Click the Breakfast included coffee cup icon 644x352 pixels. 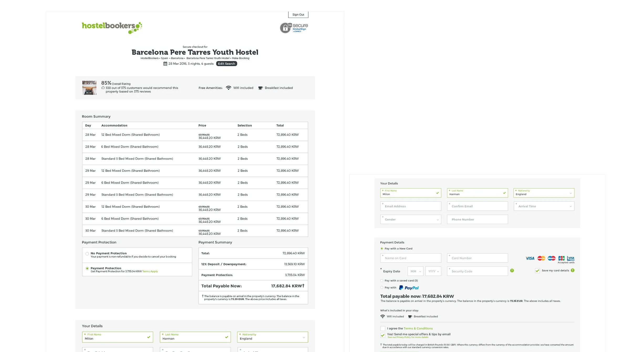[x=260, y=88]
